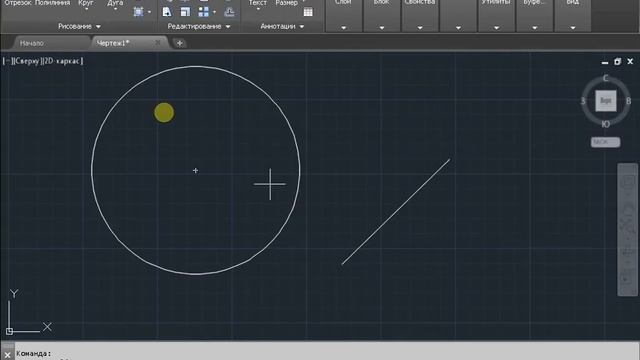Viewport: 640px width, 360px height.
Task: Expand the Утилиты panel
Action: tap(496, 28)
